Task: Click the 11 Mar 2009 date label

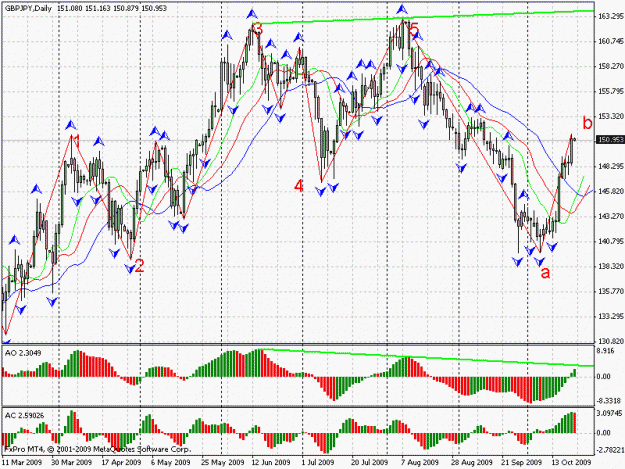Action: coord(22,462)
